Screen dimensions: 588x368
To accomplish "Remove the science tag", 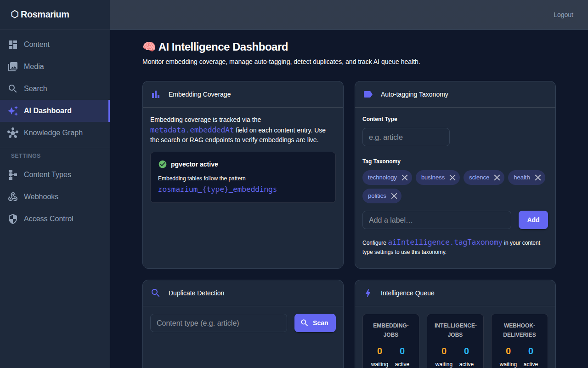I will 497,178.
